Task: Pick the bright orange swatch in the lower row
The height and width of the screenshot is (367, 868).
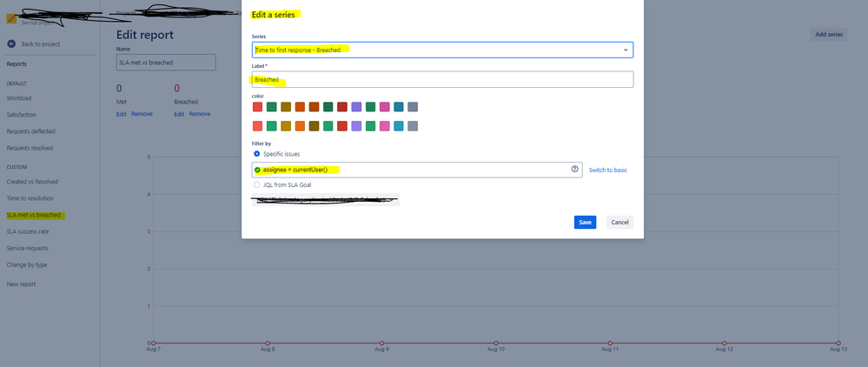Action: pos(300,126)
